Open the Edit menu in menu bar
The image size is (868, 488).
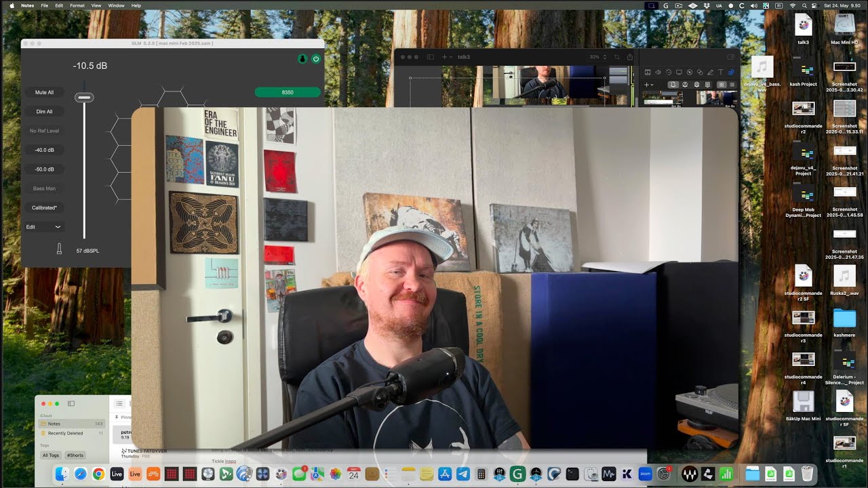click(59, 5)
